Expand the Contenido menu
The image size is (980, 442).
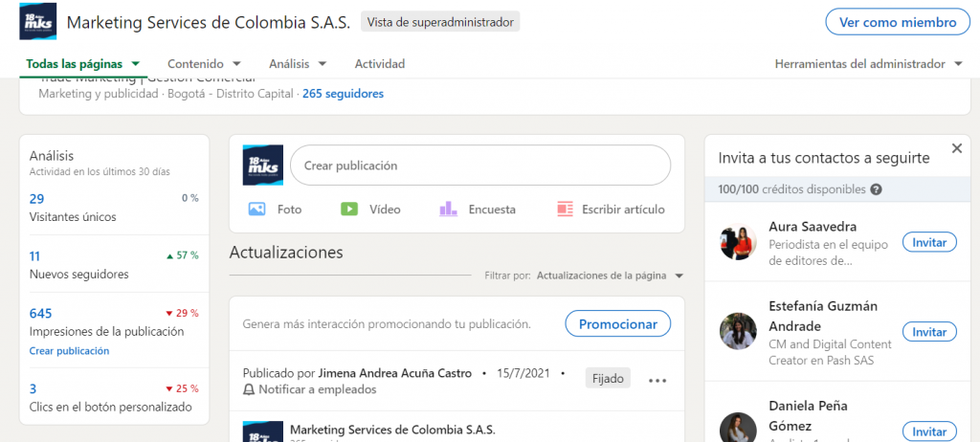click(205, 64)
